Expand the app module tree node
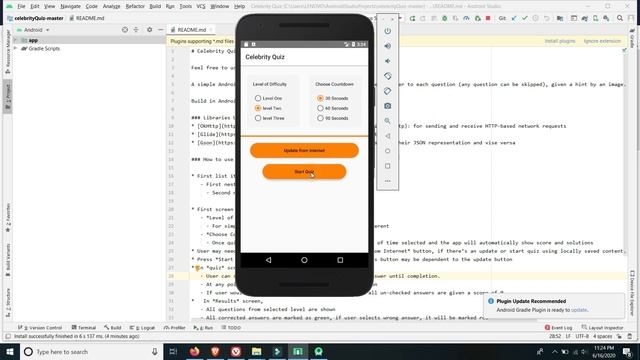Viewport: 640px width, 360px height. [16, 40]
